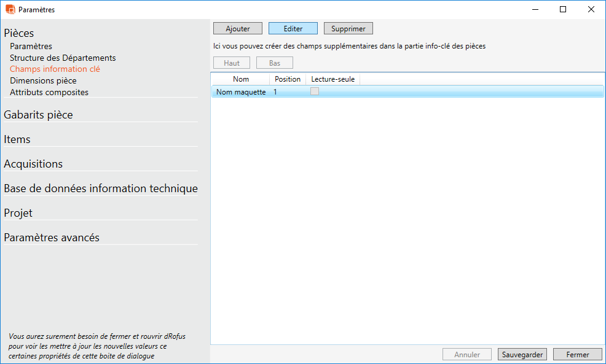Image resolution: width=606 pixels, height=364 pixels.
Task: Go to Attributs composites
Action: [x=49, y=92]
